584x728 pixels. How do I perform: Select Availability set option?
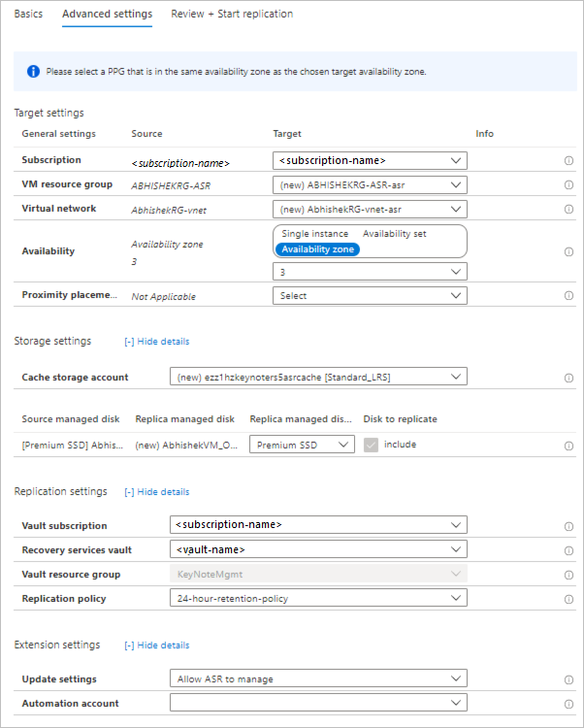pos(394,234)
